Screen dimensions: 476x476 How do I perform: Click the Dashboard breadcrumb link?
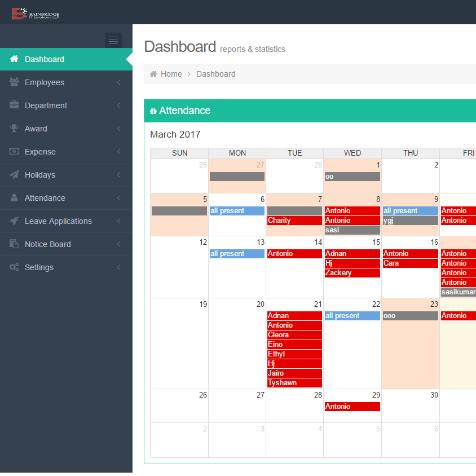pyautogui.click(x=215, y=74)
